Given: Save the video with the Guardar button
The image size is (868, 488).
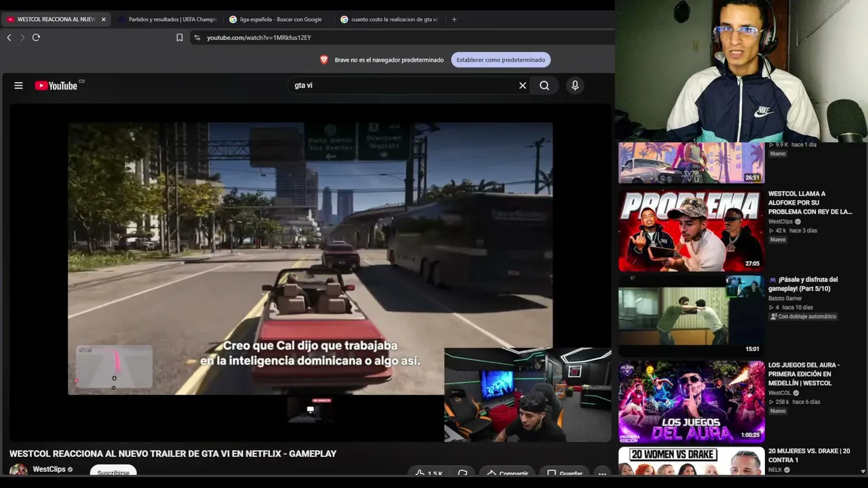Looking at the screenshot, I should tap(564, 473).
